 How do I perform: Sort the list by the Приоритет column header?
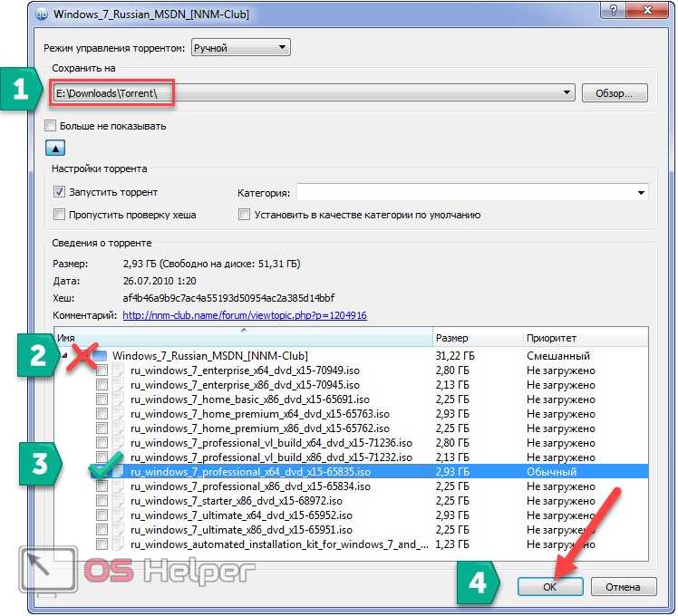[586, 337]
